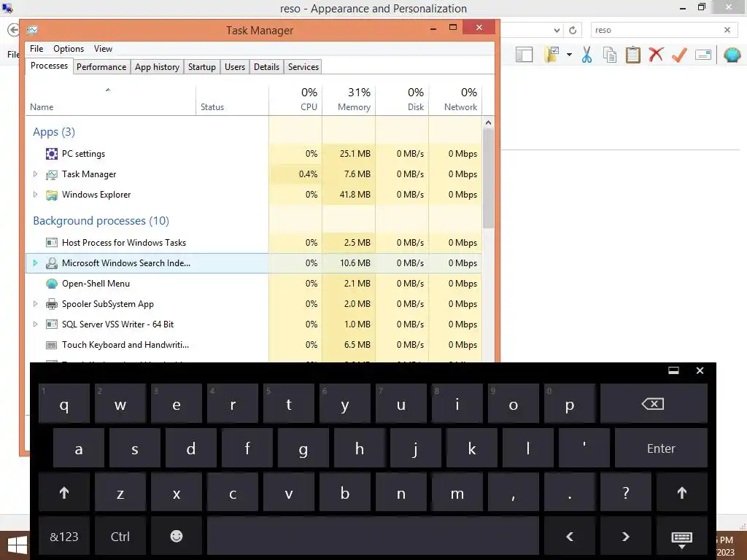The height and width of the screenshot is (560, 747).
Task: Click the Open-Shell Menu process icon
Action: (52, 284)
